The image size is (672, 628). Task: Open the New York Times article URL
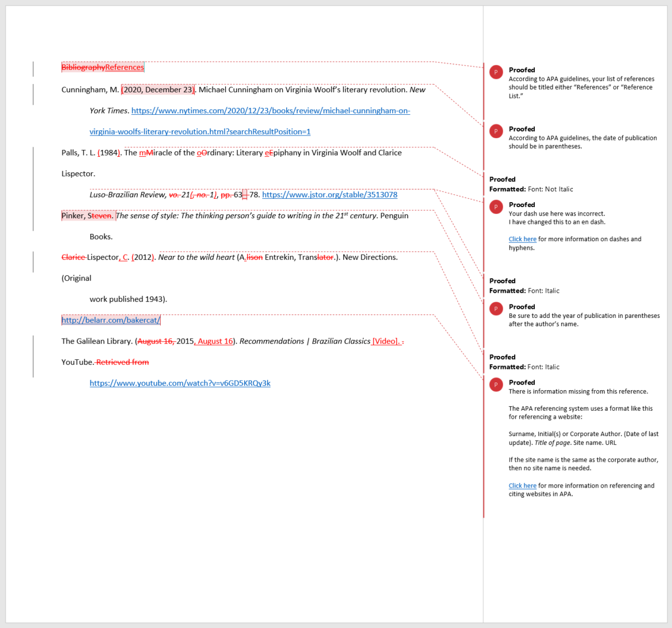click(x=270, y=111)
